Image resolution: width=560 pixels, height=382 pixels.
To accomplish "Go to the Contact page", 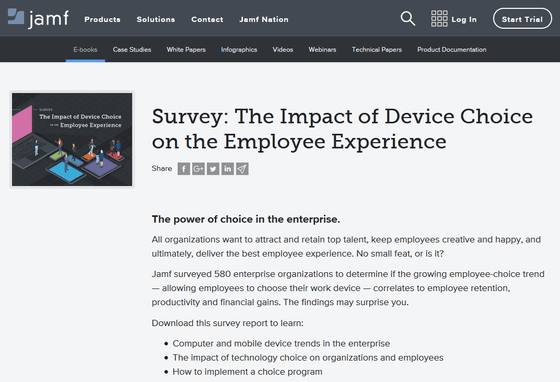I will [207, 19].
